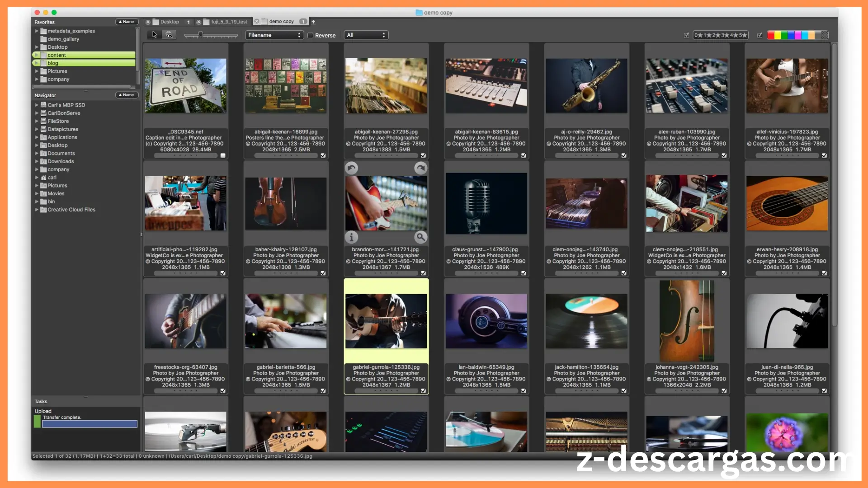The image size is (868, 488).
Task: Select the red color class swatch
Action: click(771, 35)
